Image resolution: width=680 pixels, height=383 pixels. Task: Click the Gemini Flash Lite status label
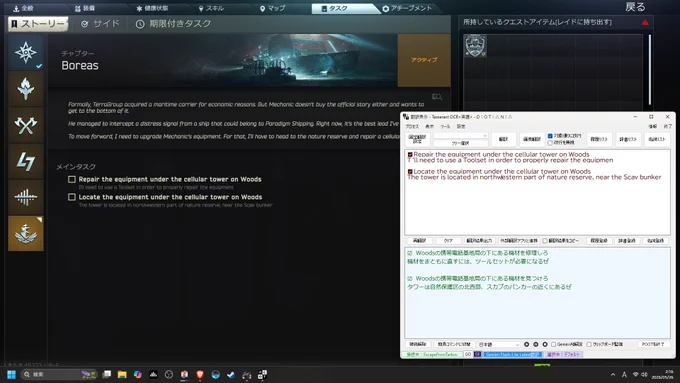(x=512, y=354)
